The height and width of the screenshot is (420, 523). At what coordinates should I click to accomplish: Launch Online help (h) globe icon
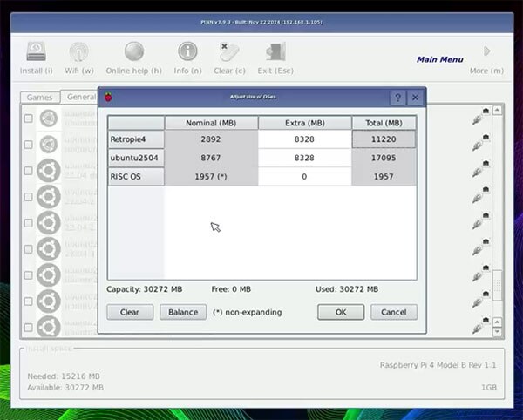[134, 51]
